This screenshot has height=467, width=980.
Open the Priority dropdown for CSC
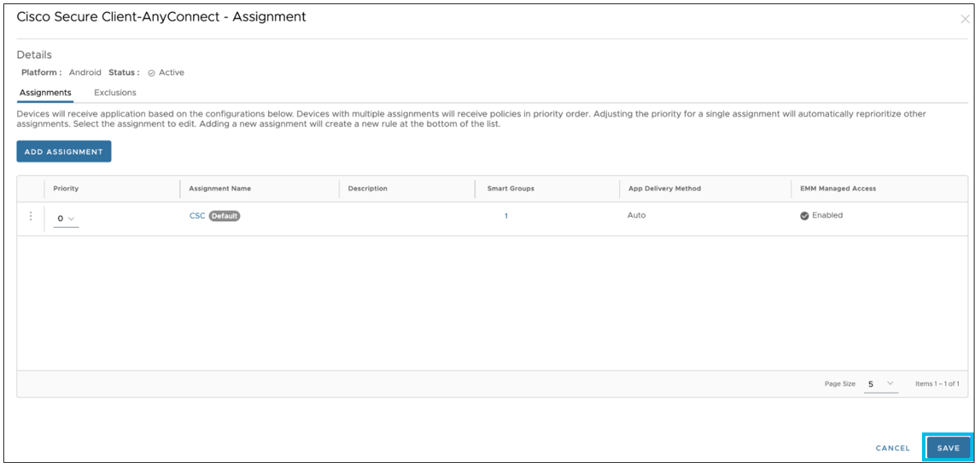click(66, 218)
